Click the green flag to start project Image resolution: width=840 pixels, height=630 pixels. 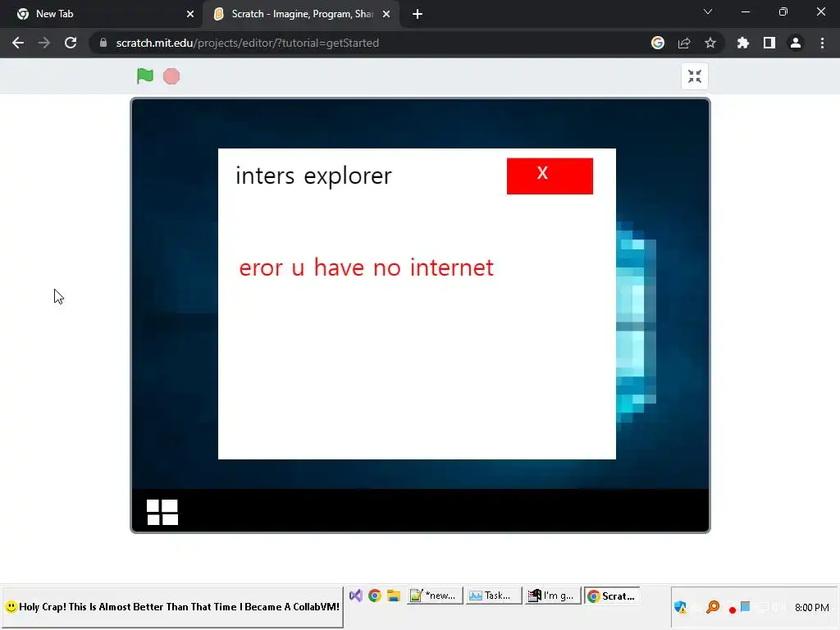[x=144, y=76]
